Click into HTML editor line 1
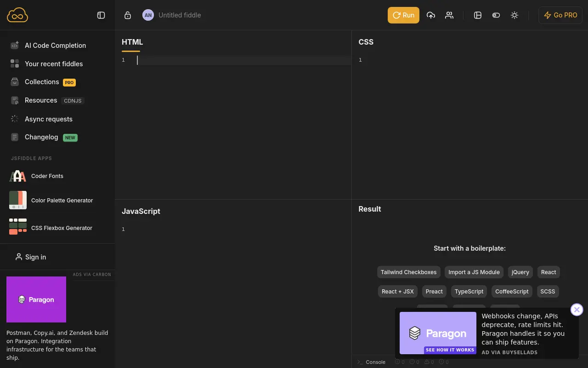The image size is (588, 368). [243, 60]
